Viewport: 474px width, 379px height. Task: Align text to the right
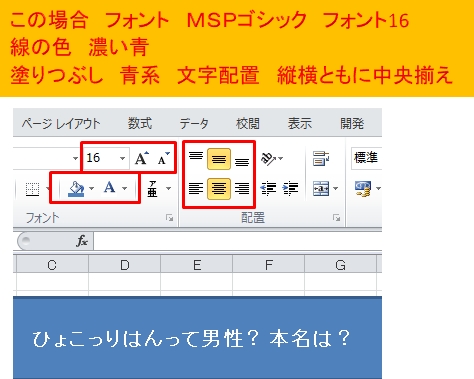(x=242, y=189)
